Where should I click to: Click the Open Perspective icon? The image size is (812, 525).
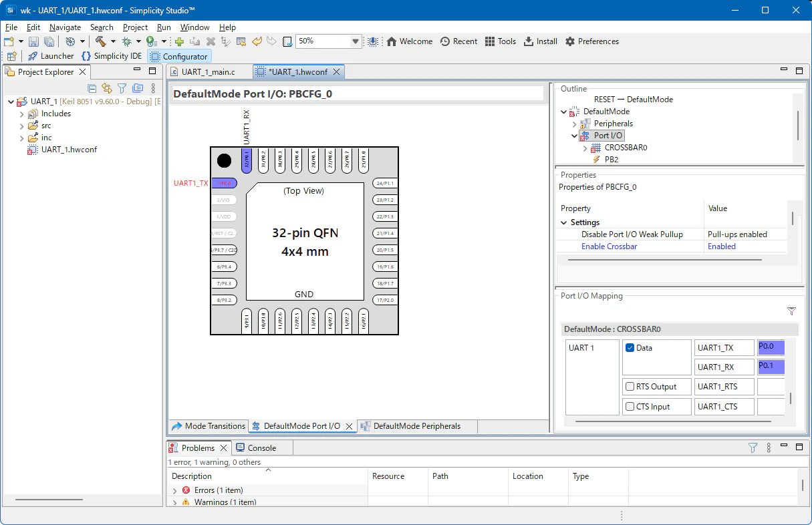pos(11,56)
